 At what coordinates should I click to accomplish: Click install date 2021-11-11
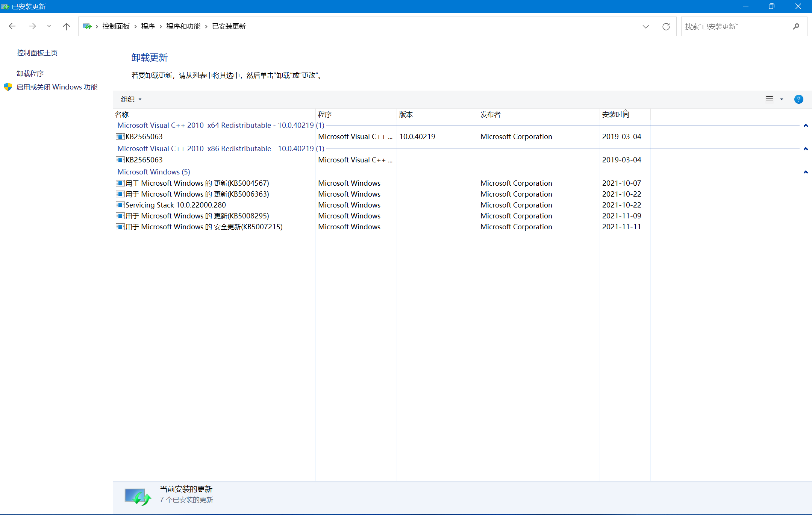coord(622,227)
